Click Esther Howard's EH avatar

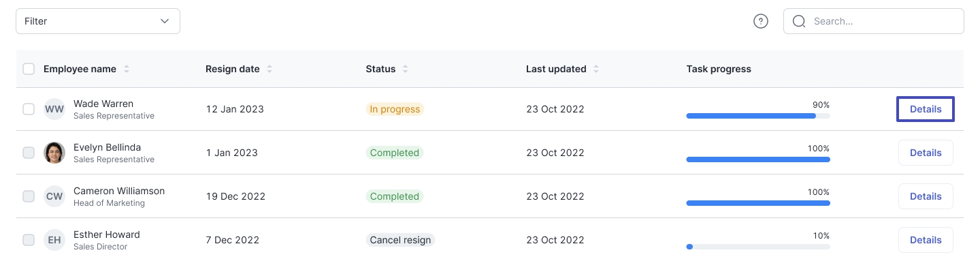point(54,240)
